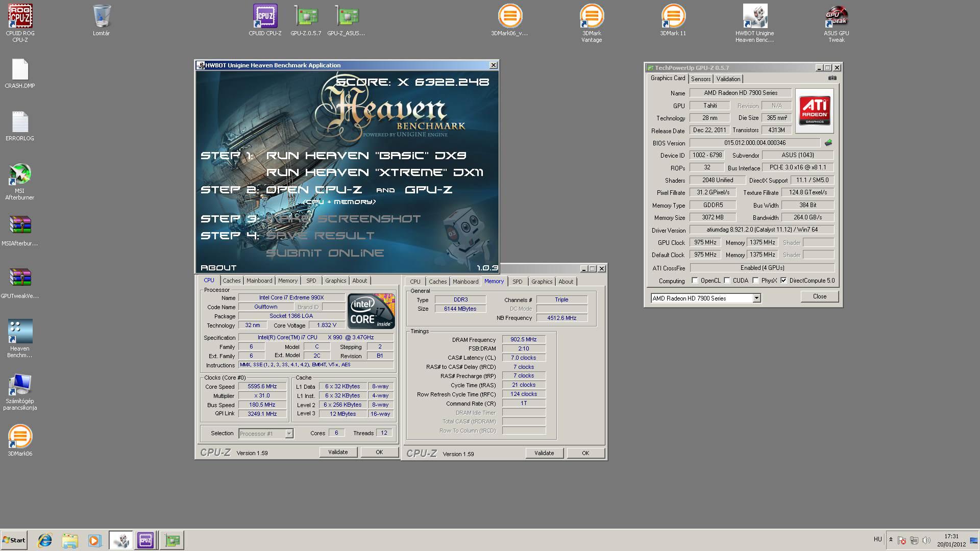Open Memory tab in left CPU-Z window

(x=288, y=281)
